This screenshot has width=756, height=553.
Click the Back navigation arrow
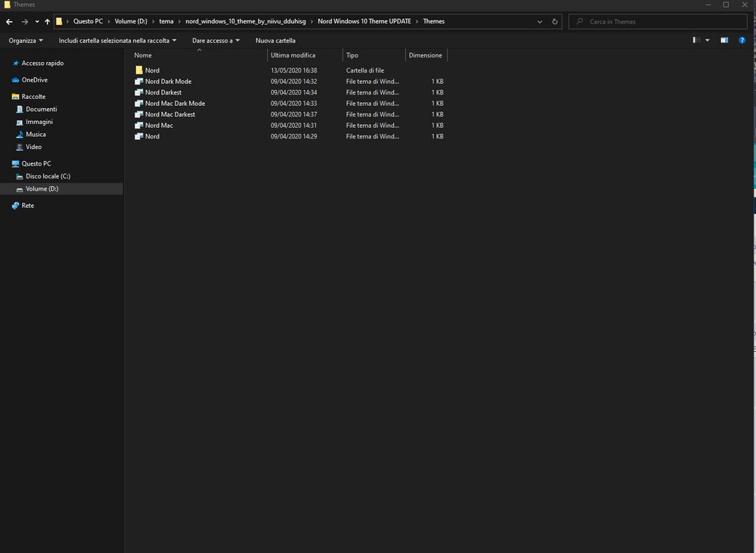9,22
